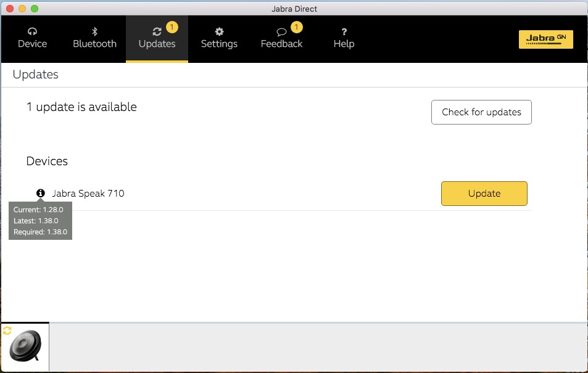Click the yellow Update button
588x373 pixels.
click(484, 194)
